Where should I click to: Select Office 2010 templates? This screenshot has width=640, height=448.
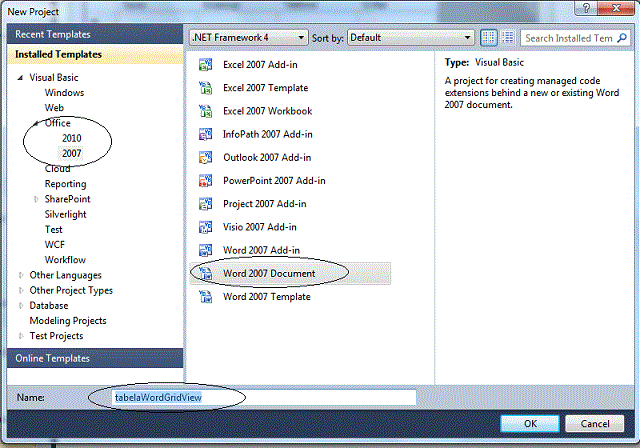[x=71, y=138]
